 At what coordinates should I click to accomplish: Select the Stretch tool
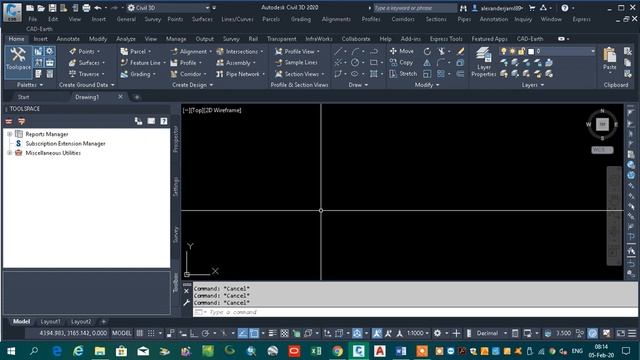[x=403, y=74]
